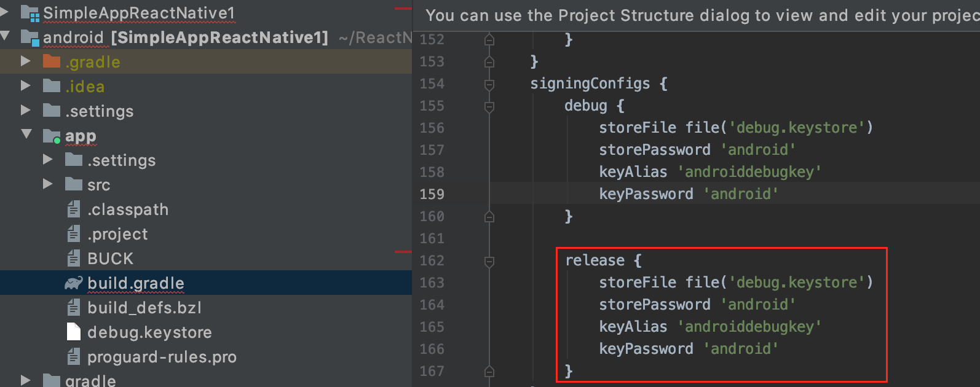Expand the .gradle folder
Image resolution: width=980 pixels, height=387 pixels.
26,61
